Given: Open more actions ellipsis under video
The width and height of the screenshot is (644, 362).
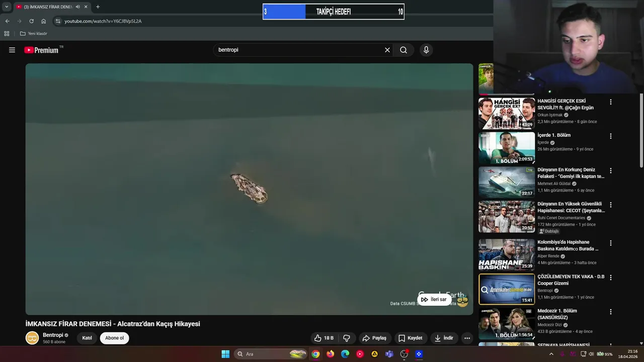Looking at the screenshot, I should click(x=467, y=338).
